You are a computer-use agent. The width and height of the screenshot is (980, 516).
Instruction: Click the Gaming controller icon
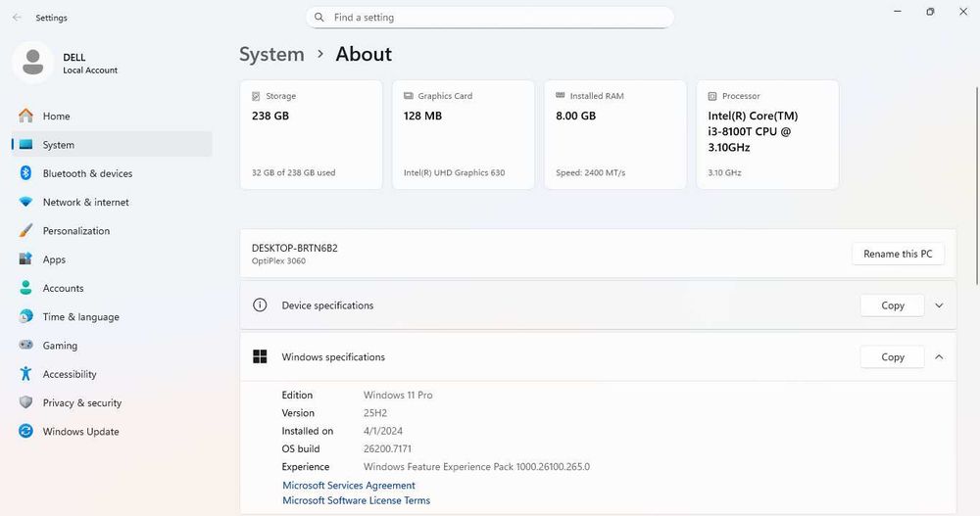25,346
